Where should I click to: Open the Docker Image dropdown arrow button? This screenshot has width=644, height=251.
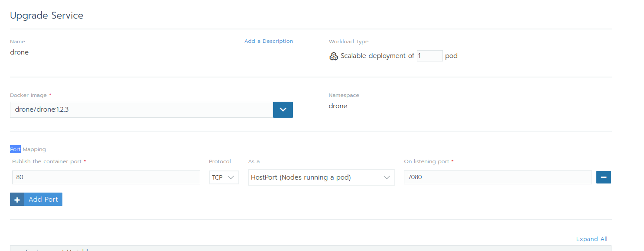283,109
